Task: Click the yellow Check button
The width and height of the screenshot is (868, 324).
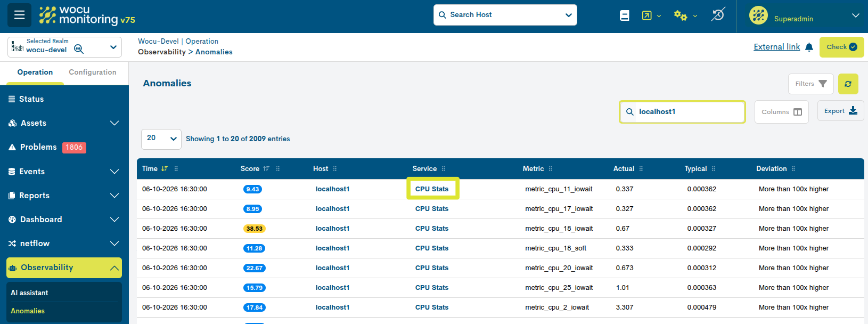Action: 842,47
